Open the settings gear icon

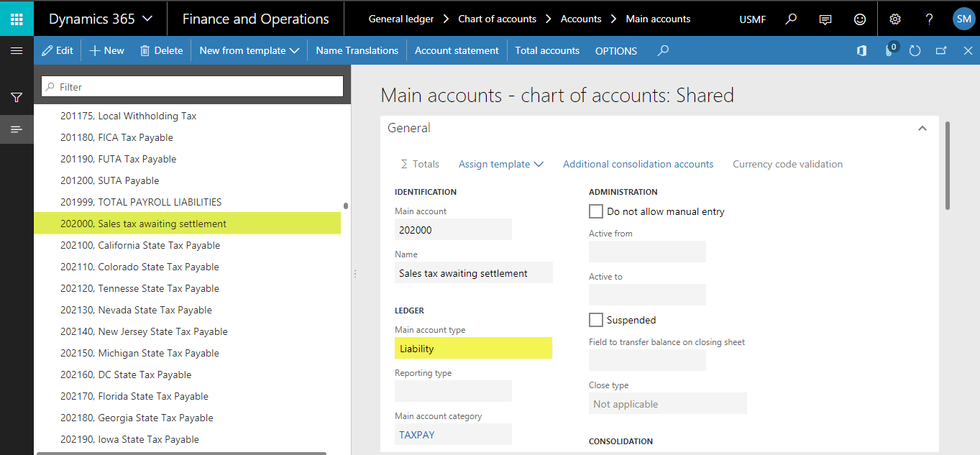(x=895, y=19)
